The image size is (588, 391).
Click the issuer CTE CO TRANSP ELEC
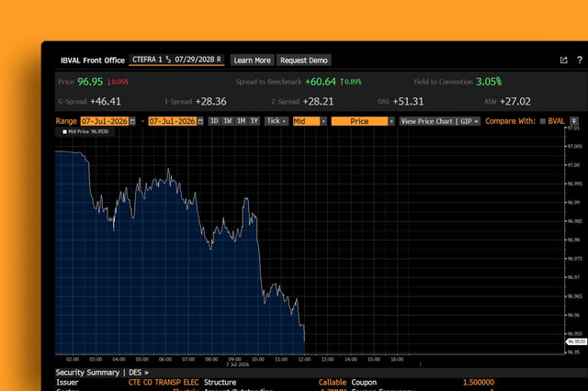click(164, 383)
